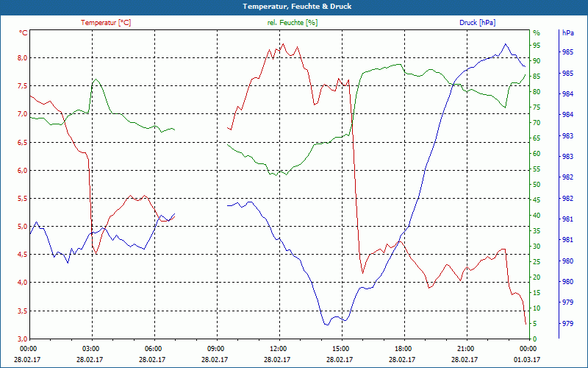Click the '85' humidity axis value

(x=537, y=77)
